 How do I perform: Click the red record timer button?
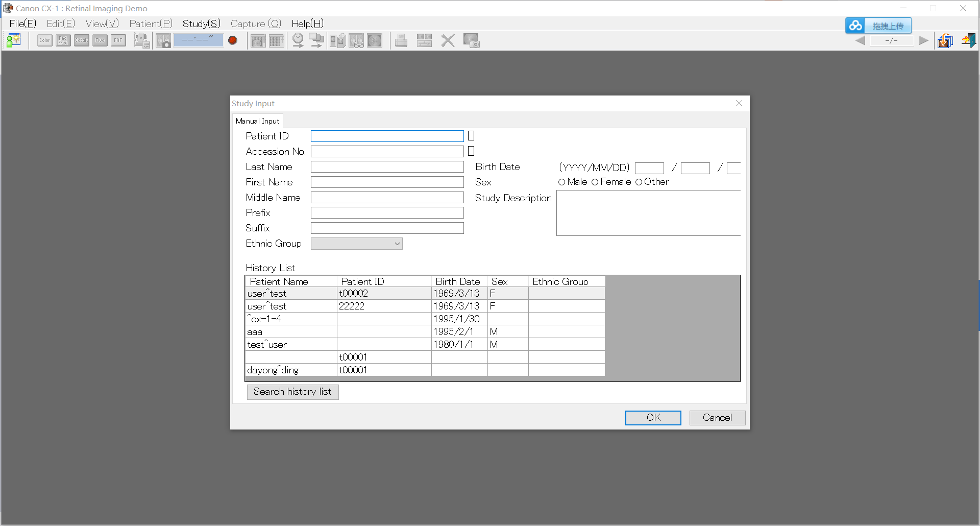pos(233,40)
